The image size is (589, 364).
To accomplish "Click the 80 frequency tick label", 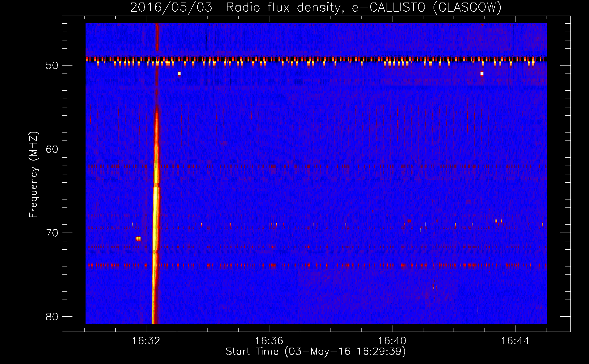I will tap(52, 317).
